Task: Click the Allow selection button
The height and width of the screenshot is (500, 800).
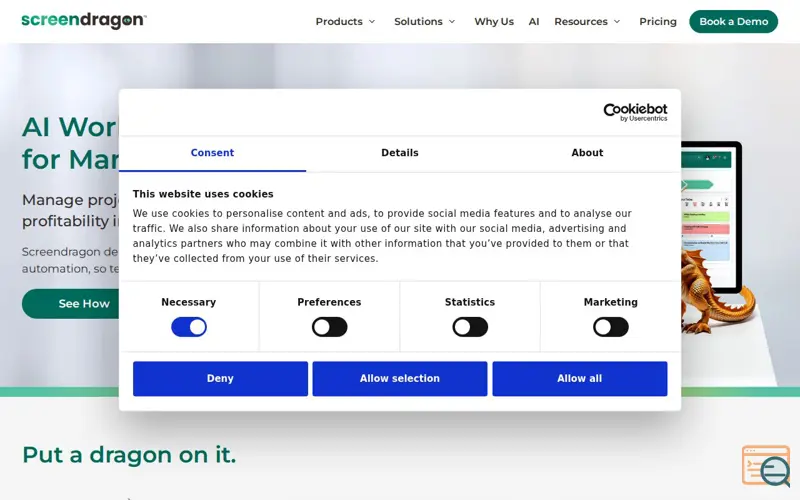Action: coord(400,379)
